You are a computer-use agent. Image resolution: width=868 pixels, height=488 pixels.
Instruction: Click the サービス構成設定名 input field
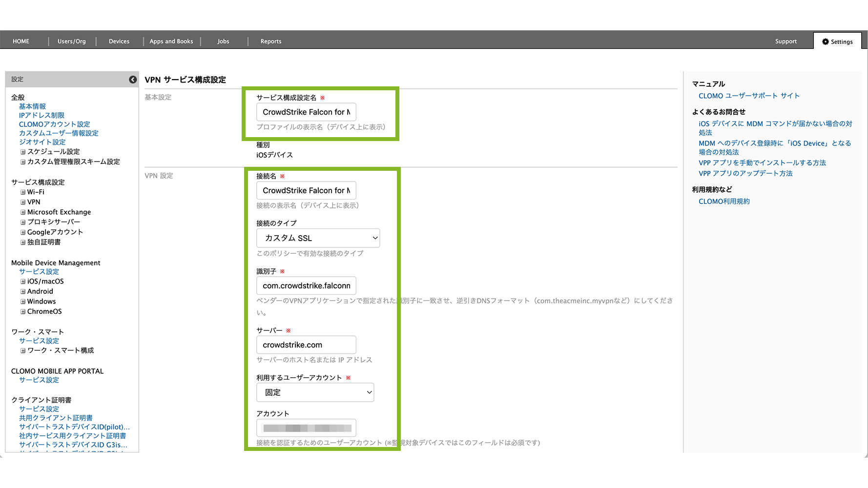pos(306,112)
